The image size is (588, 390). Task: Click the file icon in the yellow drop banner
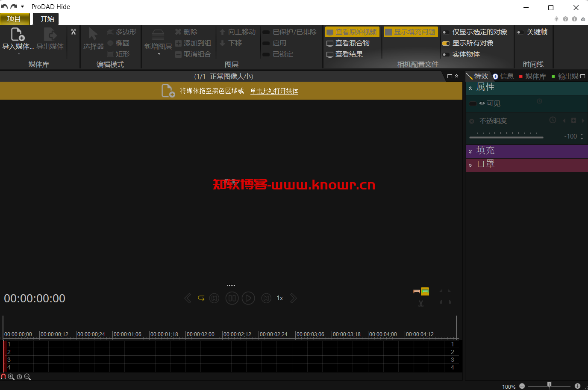pyautogui.click(x=168, y=91)
